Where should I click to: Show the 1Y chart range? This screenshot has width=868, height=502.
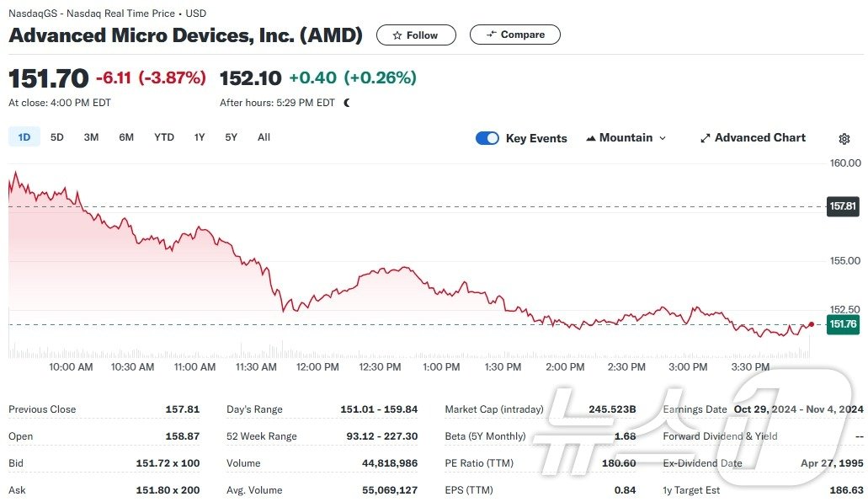pyautogui.click(x=199, y=136)
